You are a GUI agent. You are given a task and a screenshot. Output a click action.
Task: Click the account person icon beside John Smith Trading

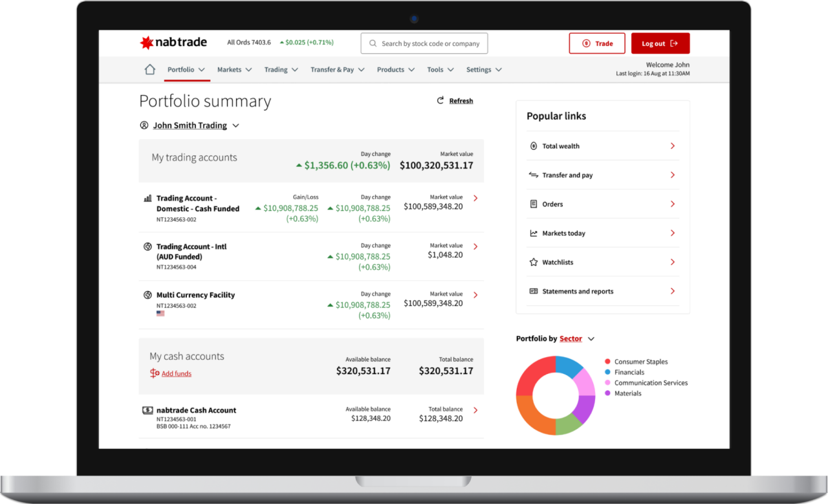pos(144,126)
